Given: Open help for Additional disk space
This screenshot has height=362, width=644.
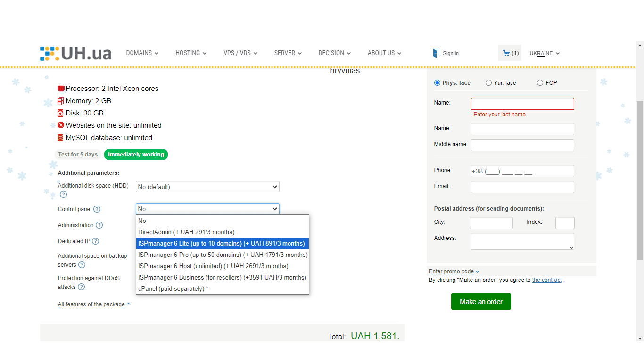Looking at the screenshot, I should pos(63,194).
